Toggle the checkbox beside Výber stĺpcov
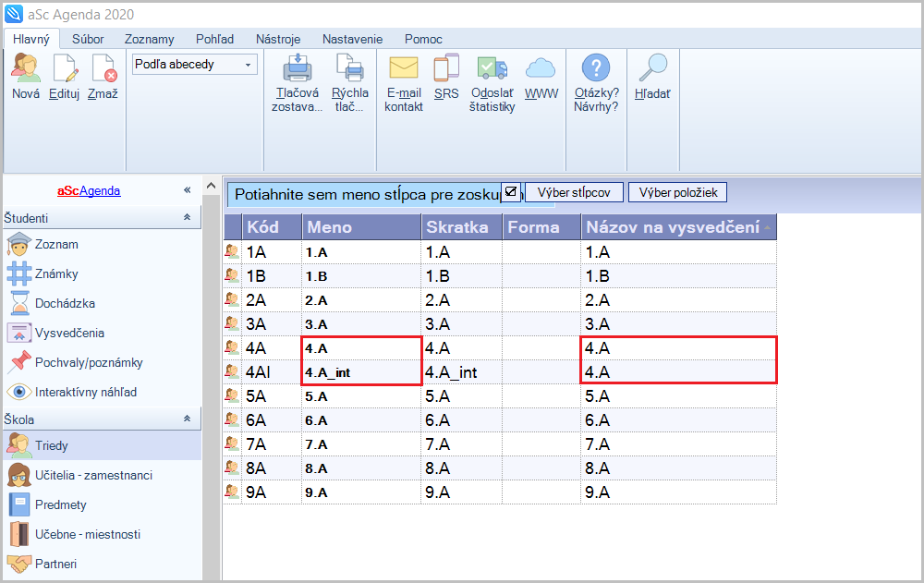Viewport: 924px width, 583px height. (x=511, y=191)
